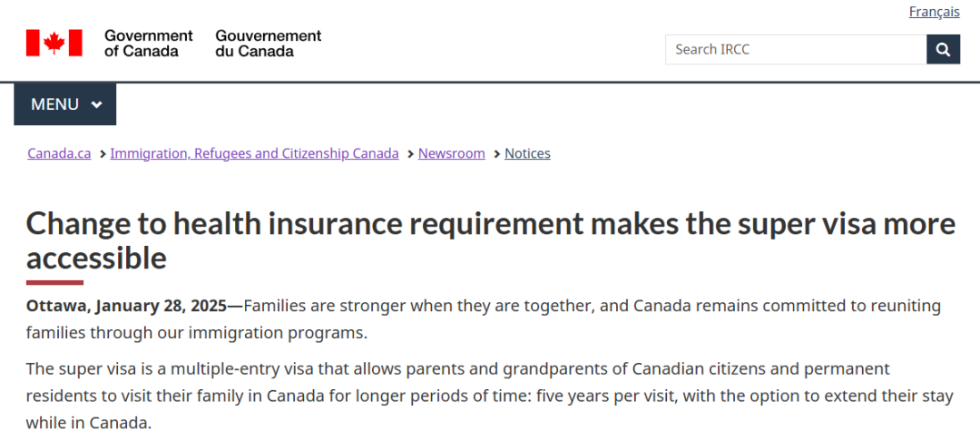Navigate to the Notices breadcrumb
980x440 pixels.
pyautogui.click(x=527, y=153)
